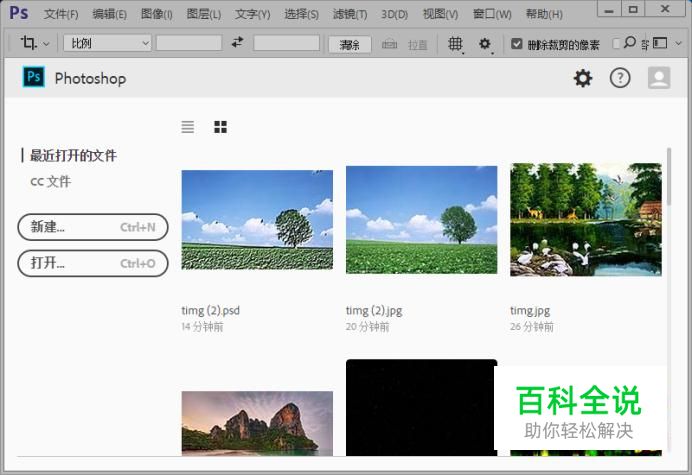
Task: Open the rocky island beach thumbnail
Action: click(x=257, y=423)
